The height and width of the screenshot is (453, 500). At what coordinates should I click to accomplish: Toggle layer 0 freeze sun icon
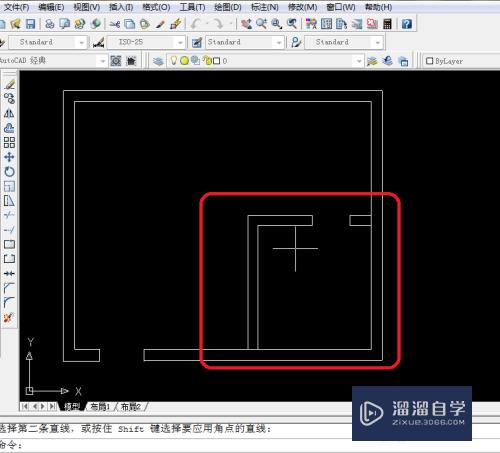pyautogui.click(x=184, y=61)
